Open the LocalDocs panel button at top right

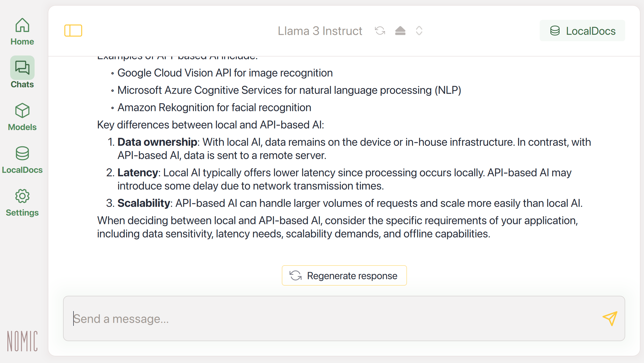click(582, 31)
